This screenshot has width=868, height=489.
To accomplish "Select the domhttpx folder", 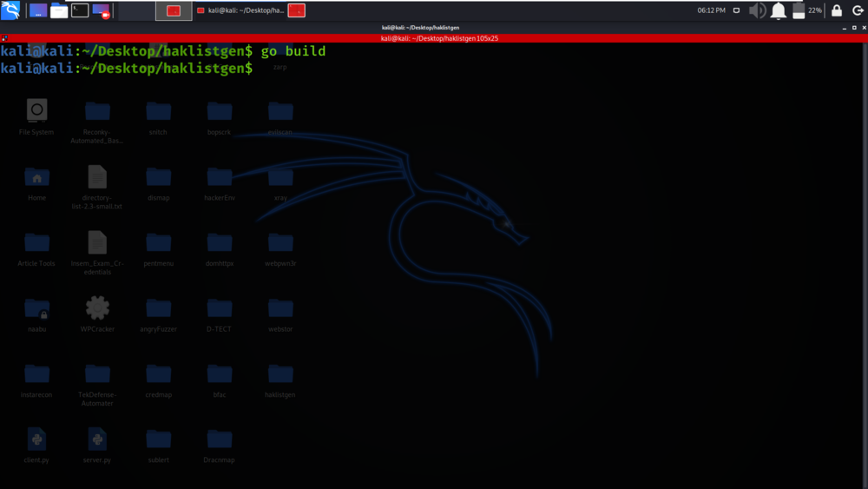I will [220, 249].
